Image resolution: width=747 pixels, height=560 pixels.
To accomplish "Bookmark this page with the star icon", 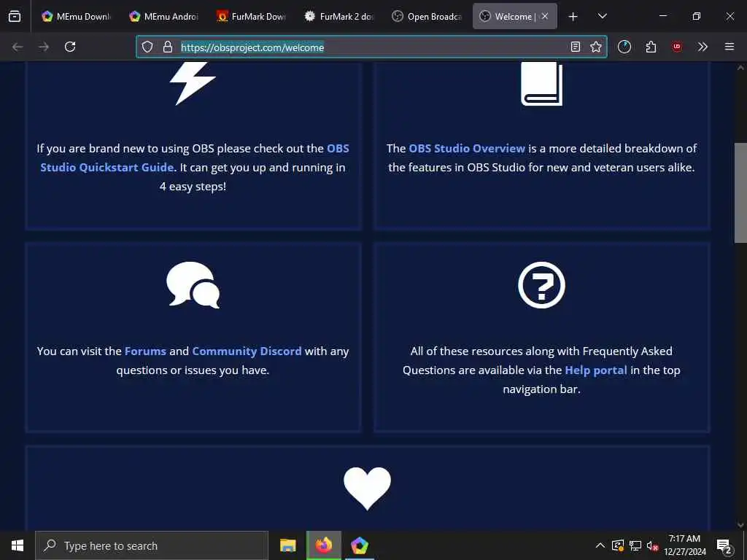I will click(595, 47).
